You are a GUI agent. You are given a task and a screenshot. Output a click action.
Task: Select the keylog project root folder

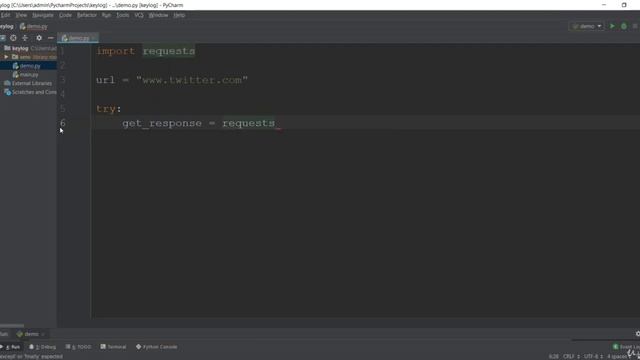(x=20, y=48)
